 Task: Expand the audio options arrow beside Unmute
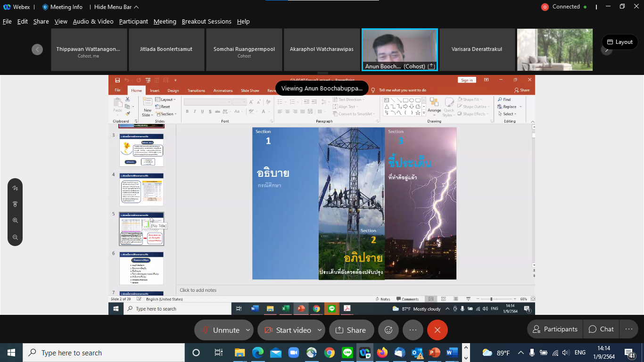[248, 330]
